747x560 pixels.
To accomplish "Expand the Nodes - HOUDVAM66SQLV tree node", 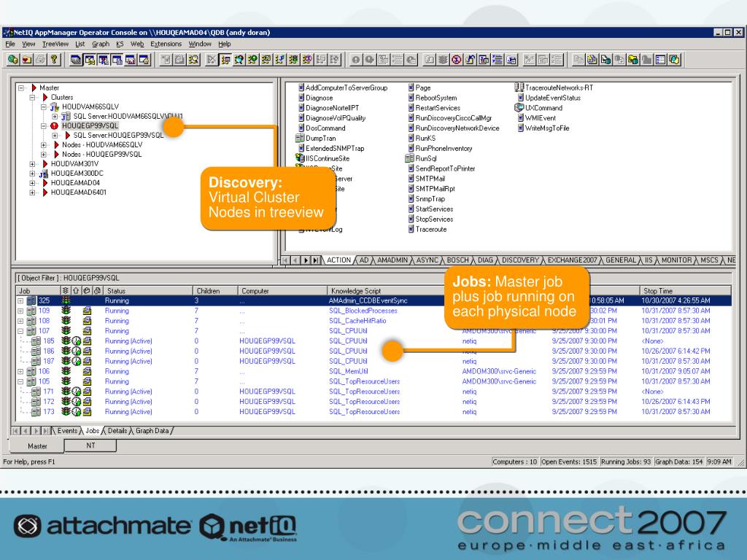I will [44, 145].
